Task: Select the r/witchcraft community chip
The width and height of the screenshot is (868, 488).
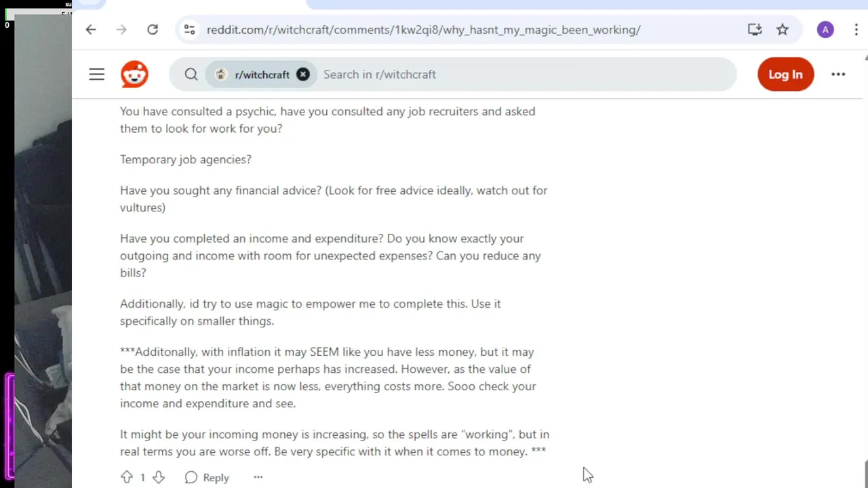Action: (253, 75)
